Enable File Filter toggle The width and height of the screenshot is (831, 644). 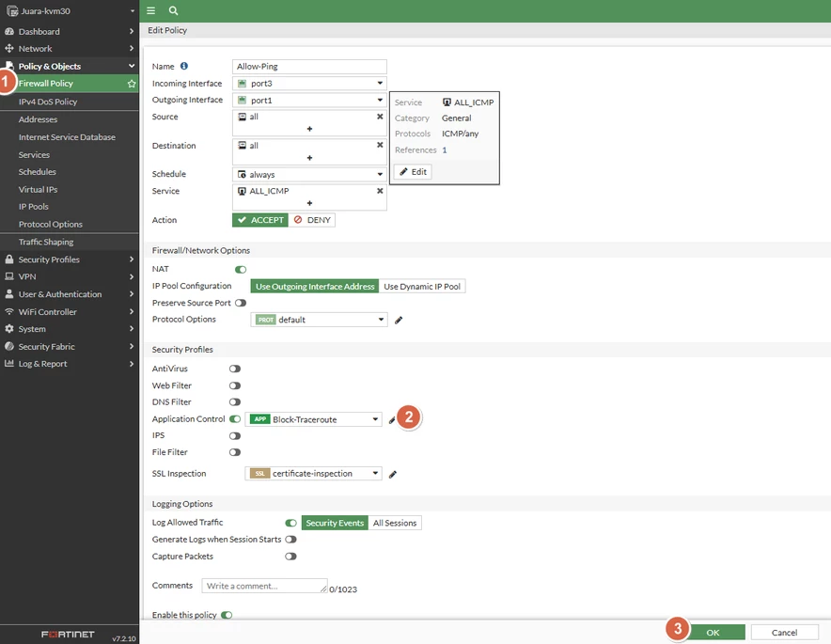pyautogui.click(x=235, y=452)
